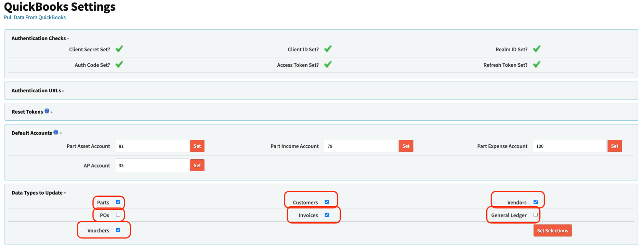Expand the Authentication URLs section
The image size is (644, 251).
click(x=36, y=91)
